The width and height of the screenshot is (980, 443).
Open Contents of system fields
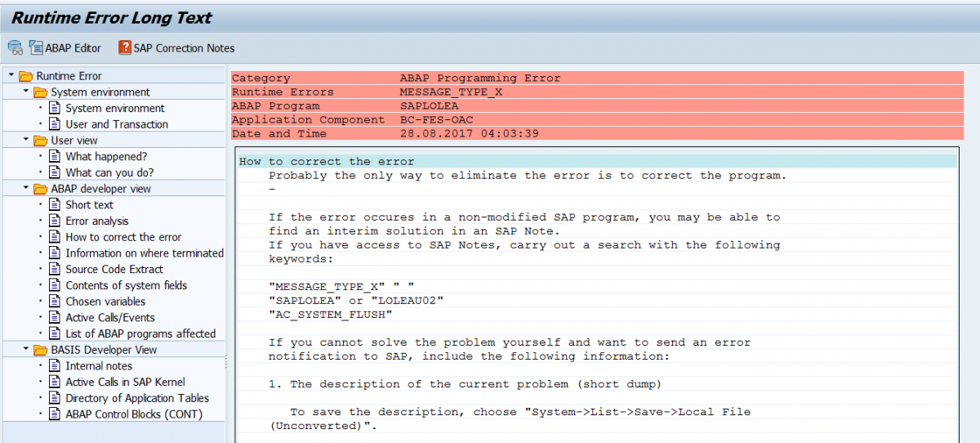click(126, 285)
